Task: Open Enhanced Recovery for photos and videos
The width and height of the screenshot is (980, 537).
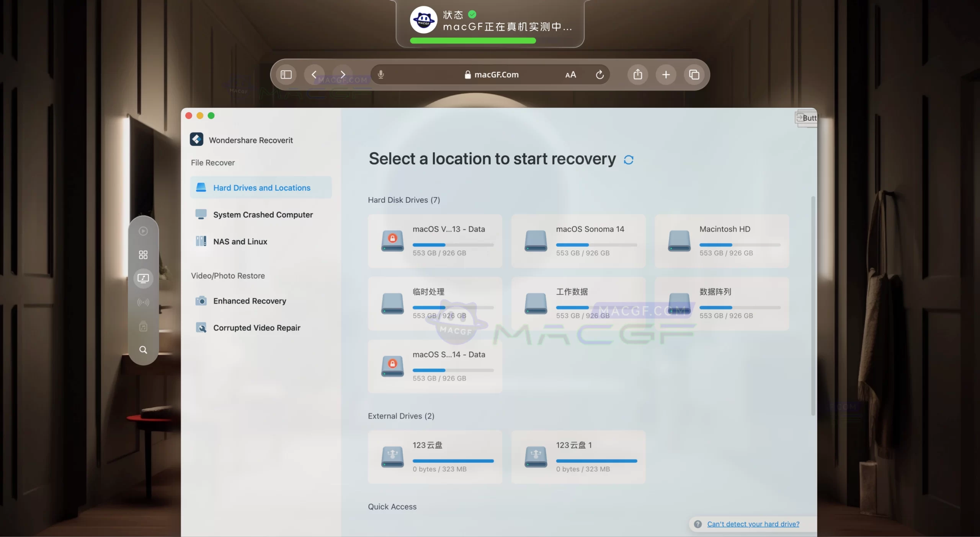Action: pyautogui.click(x=249, y=301)
